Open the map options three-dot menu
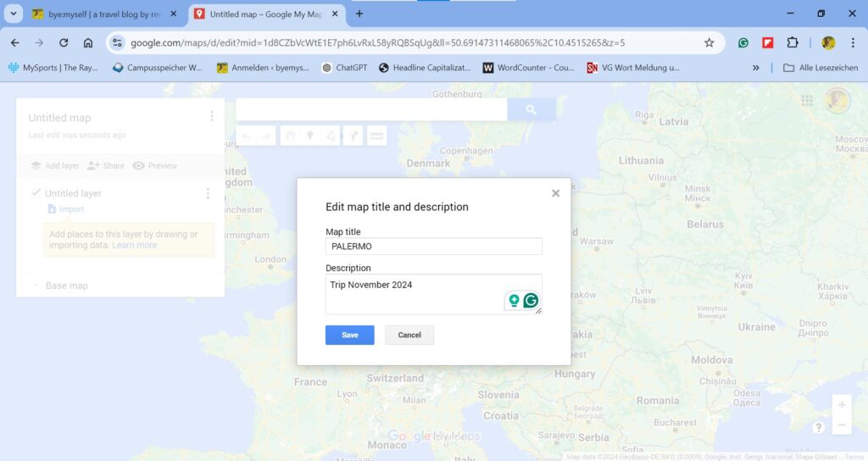This screenshot has width=868, height=461. [211, 116]
